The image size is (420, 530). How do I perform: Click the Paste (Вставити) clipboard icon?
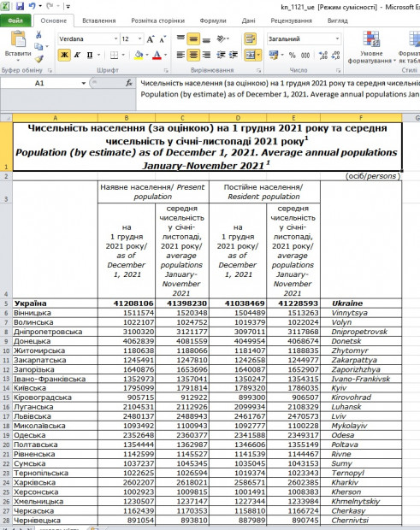(18, 38)
